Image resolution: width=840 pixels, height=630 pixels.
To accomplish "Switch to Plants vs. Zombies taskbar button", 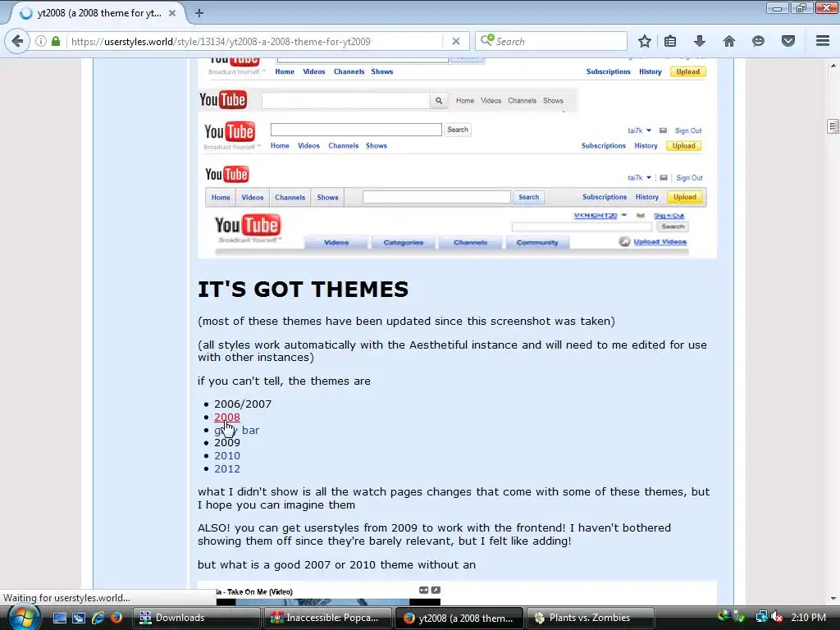I will click(591, 618).
